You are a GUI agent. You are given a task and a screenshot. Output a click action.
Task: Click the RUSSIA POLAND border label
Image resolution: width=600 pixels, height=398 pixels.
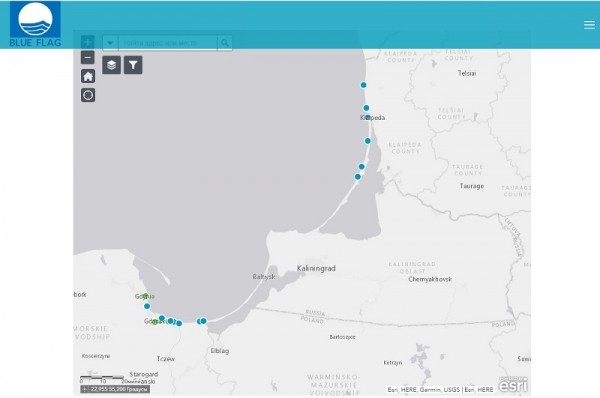pyautogui.click(x=314, y=316)
